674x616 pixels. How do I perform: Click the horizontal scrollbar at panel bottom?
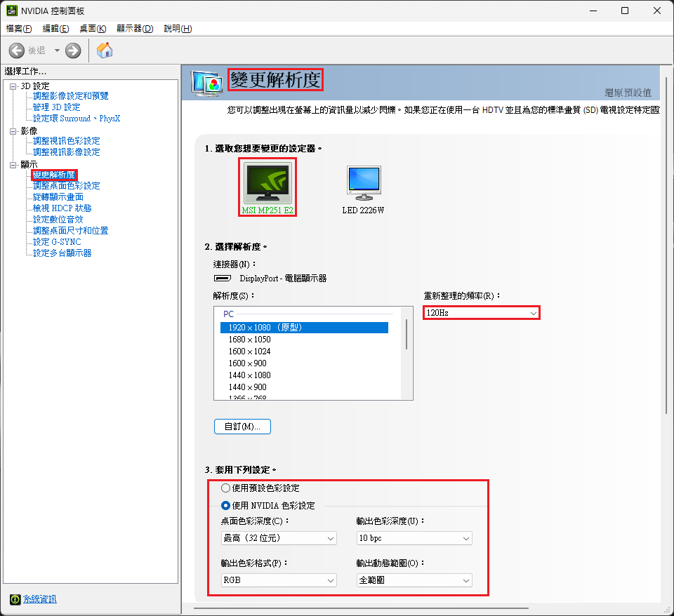(x=361, y=608)
